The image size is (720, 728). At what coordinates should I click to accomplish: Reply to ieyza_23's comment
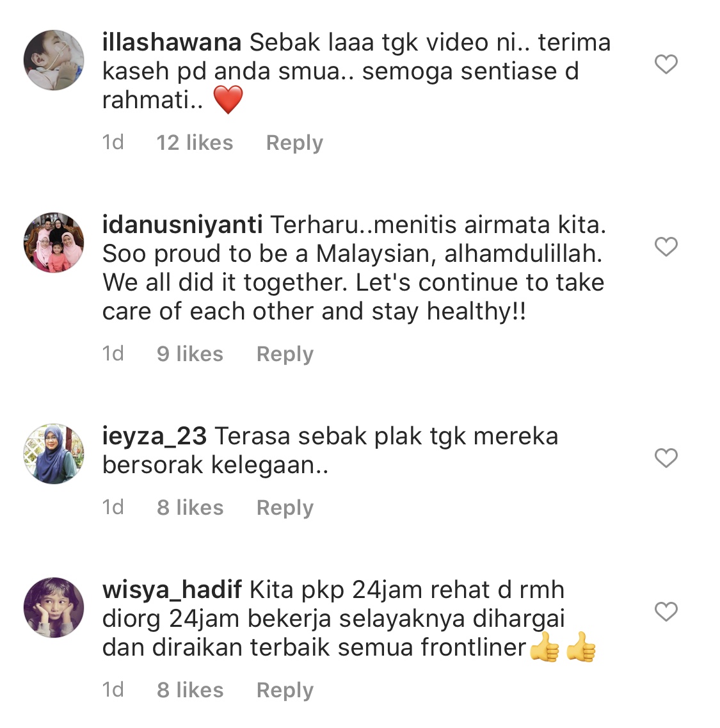pyautogui.click(x=285, y=508)
